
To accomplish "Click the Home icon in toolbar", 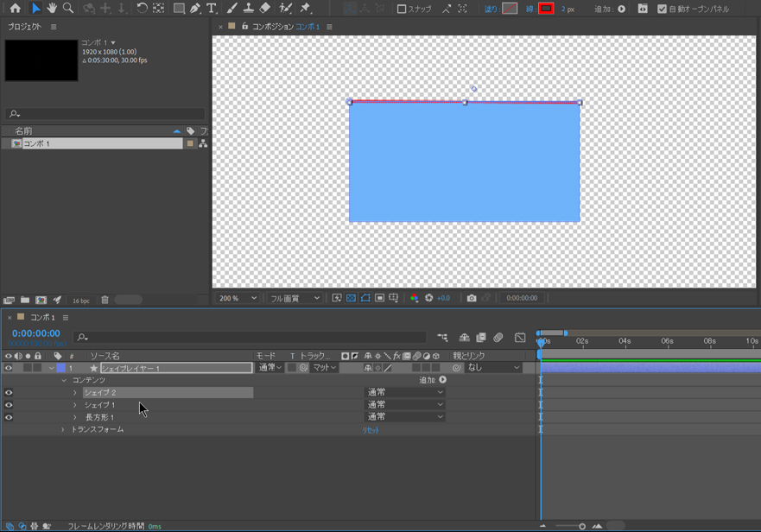I will [x=15, y=9].
